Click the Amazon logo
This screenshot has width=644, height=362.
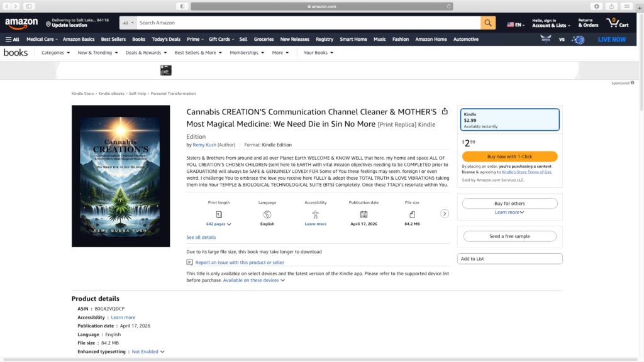coord(21,23)
